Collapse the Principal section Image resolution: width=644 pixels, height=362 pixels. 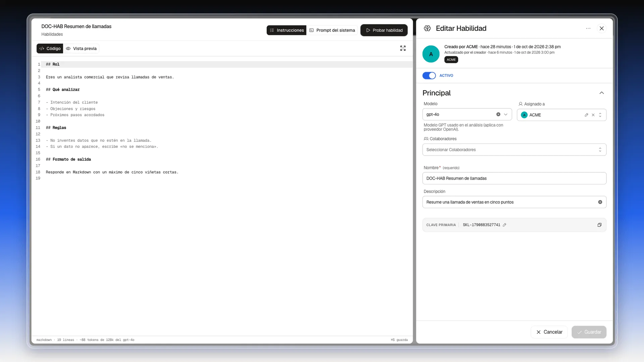[x=602, y=93]
